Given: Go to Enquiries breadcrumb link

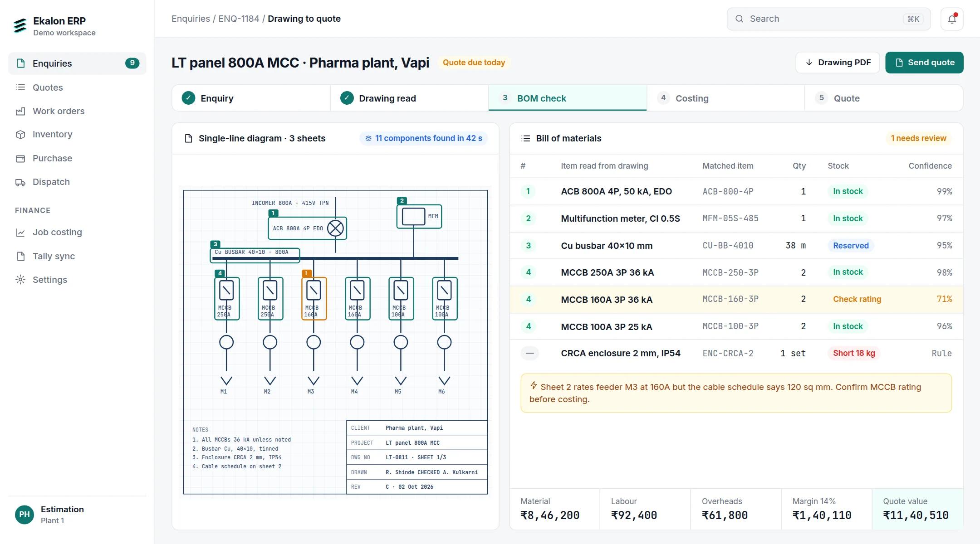Looking at the screenshot, I should tap(191, 19).
